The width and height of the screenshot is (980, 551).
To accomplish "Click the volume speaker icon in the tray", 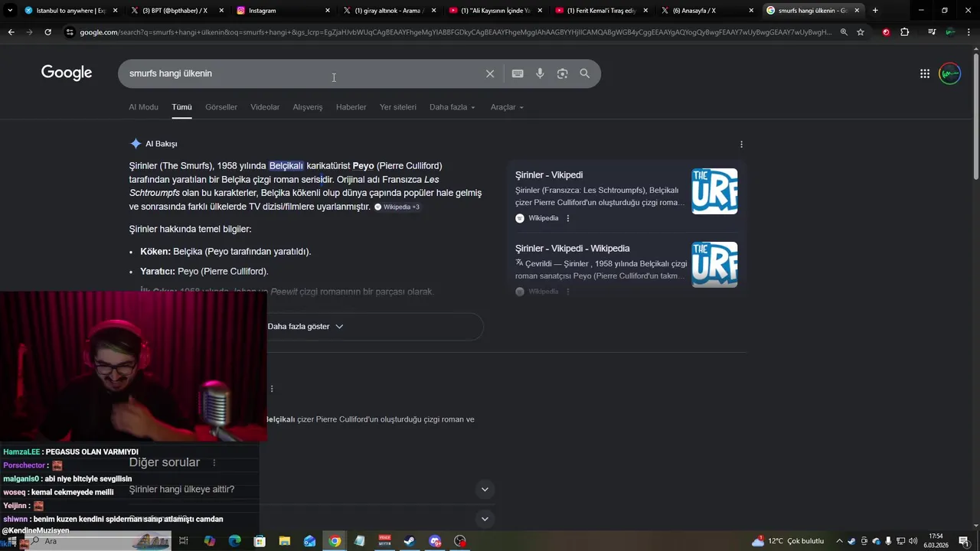I will pyautogui.click(x=913, y=541).
